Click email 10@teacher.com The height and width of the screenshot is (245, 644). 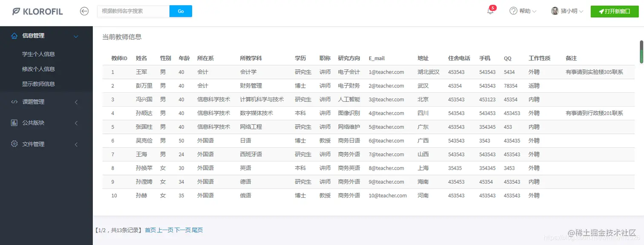[x=388, y=195]
